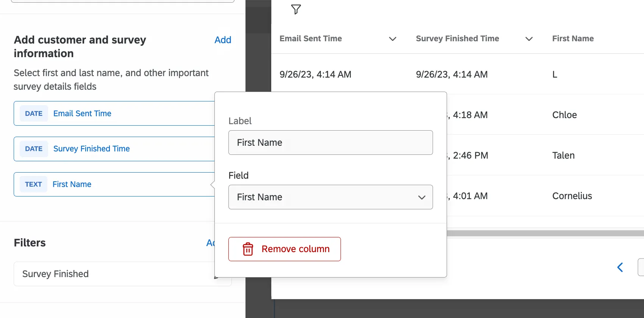Click the Label input field
Screen dimensions: 644x318
click(x=330, y=143)
